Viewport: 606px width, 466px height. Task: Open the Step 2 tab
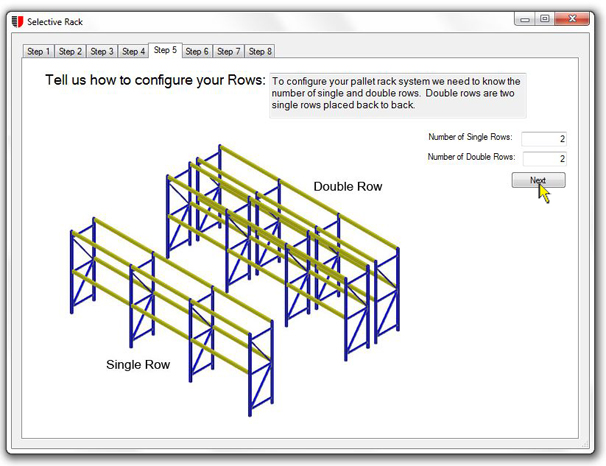click(70, 51)
